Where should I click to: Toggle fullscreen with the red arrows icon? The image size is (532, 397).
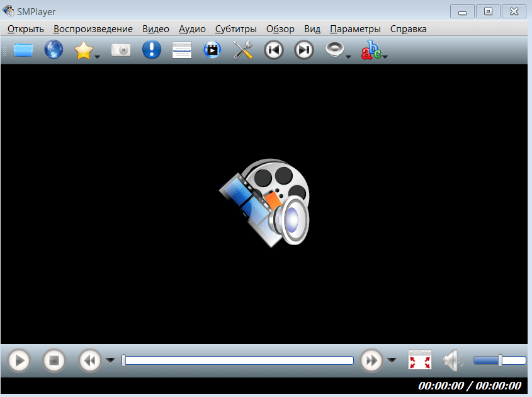(420, 360)
